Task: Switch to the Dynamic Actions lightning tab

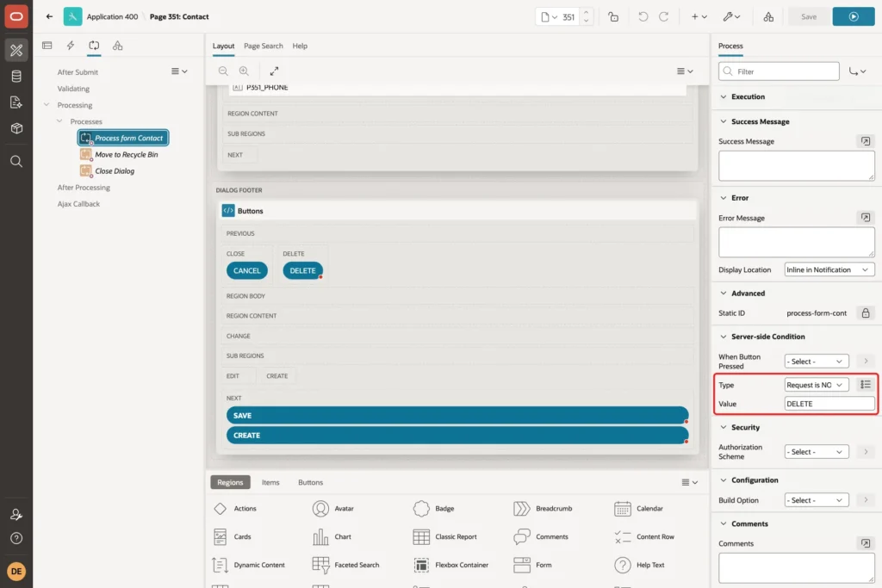Action: point(71,46)
